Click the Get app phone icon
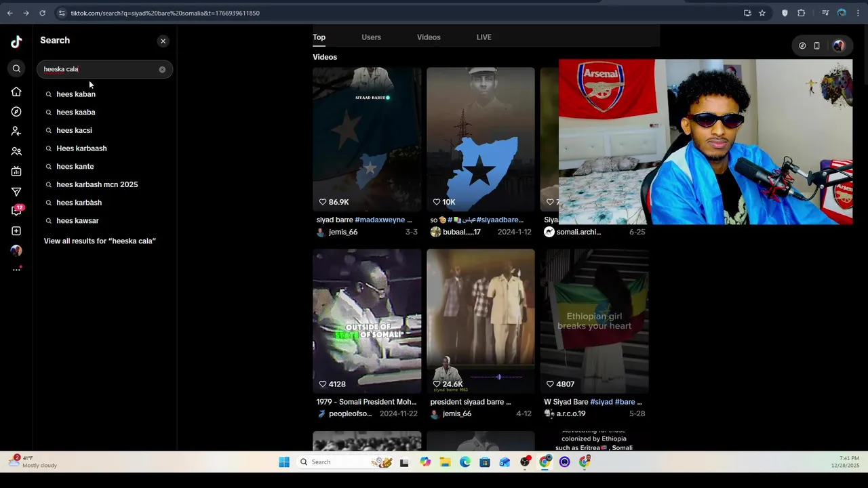Screen dimensions: 868x488 coord(817,46)
